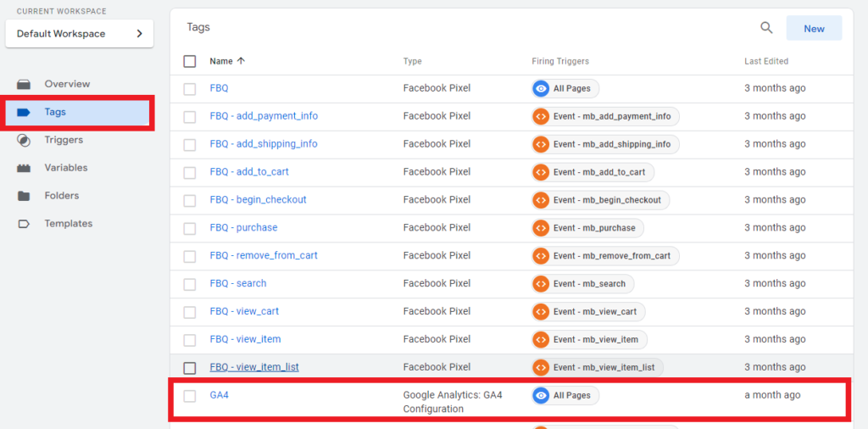Sort tags by the Name column arrow
Screen dimensions: 868x429
241,61
